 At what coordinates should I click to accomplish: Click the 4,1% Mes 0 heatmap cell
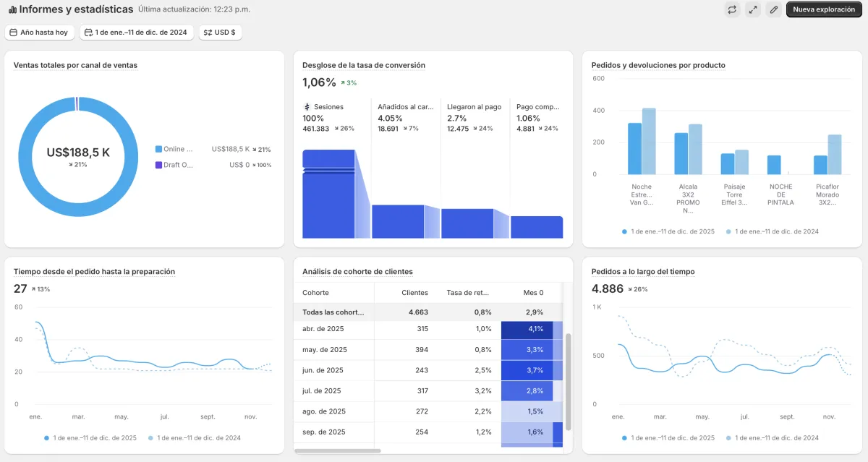pyautogui.click(x=527, y=329)
